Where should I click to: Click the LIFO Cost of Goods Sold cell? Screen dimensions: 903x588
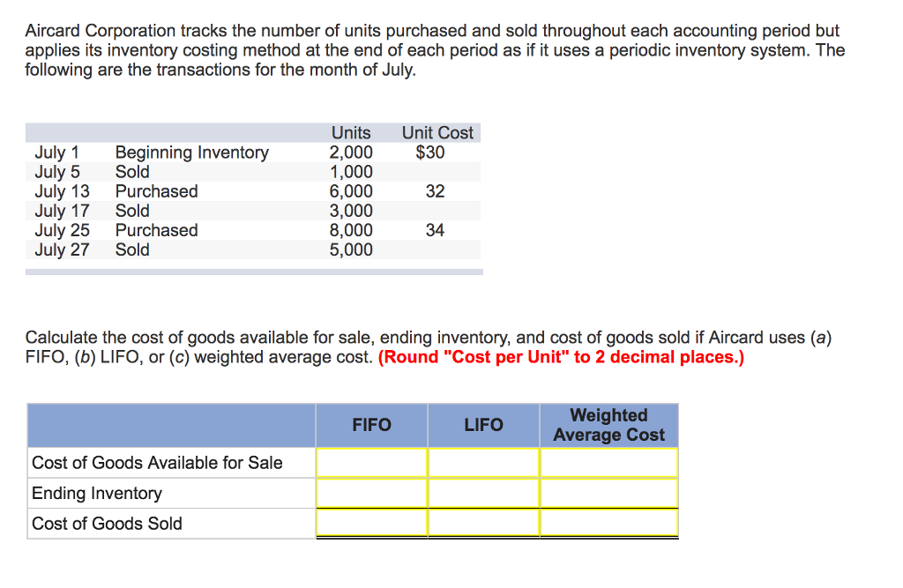(x=483, y=523)
